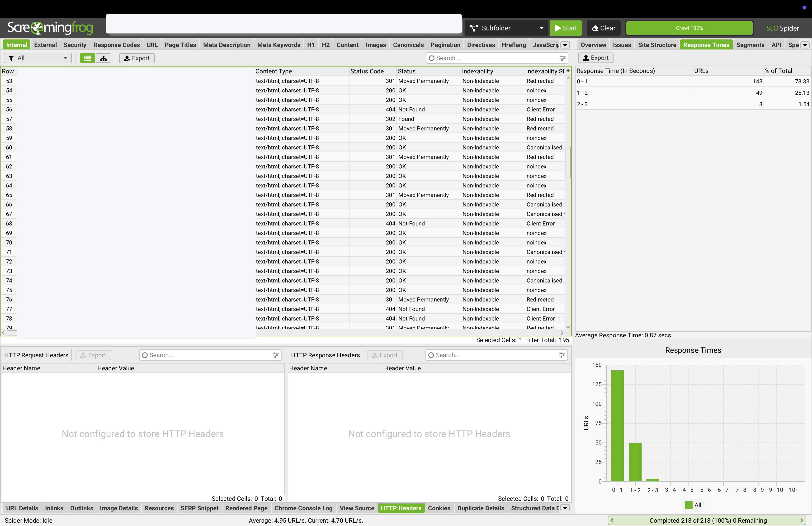Open the External tab
The image size is (812, 526).
coord(45,45)
